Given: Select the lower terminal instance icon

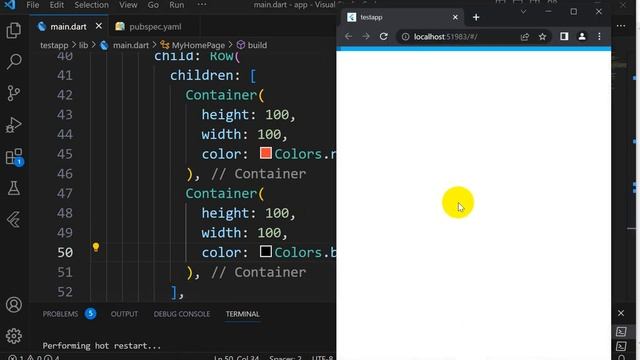Looking at the screenshot, I should pos(621,346).
